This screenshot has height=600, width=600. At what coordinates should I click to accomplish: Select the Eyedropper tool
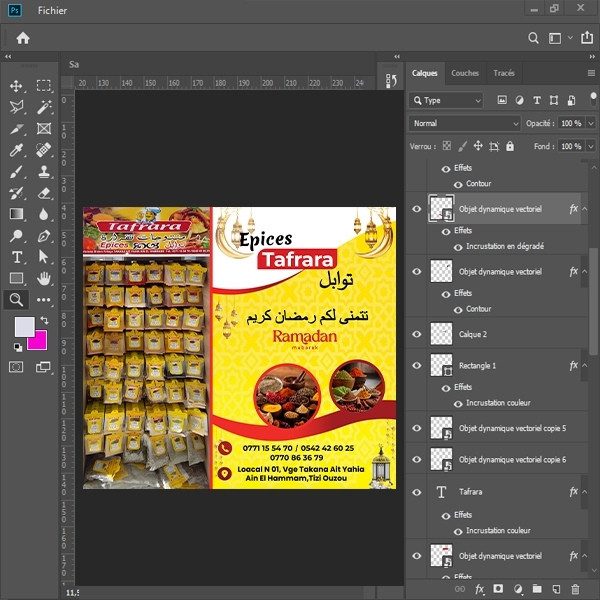tap(17, 150)
